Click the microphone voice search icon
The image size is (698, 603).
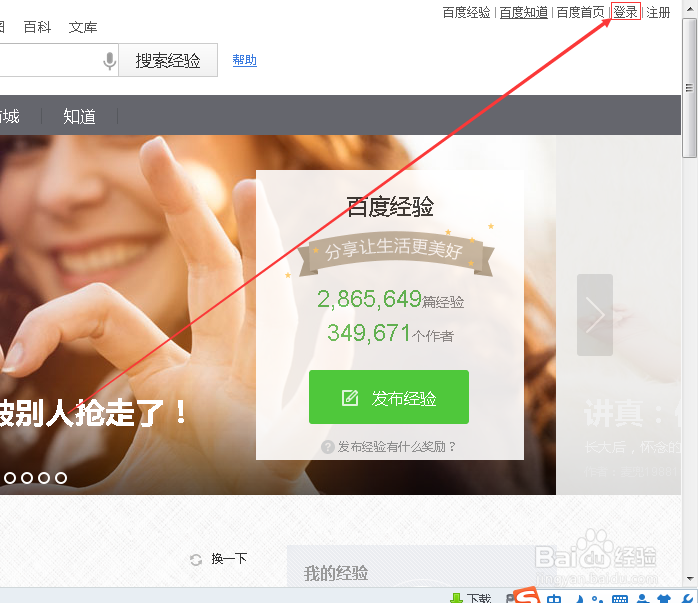coord(110,61)
